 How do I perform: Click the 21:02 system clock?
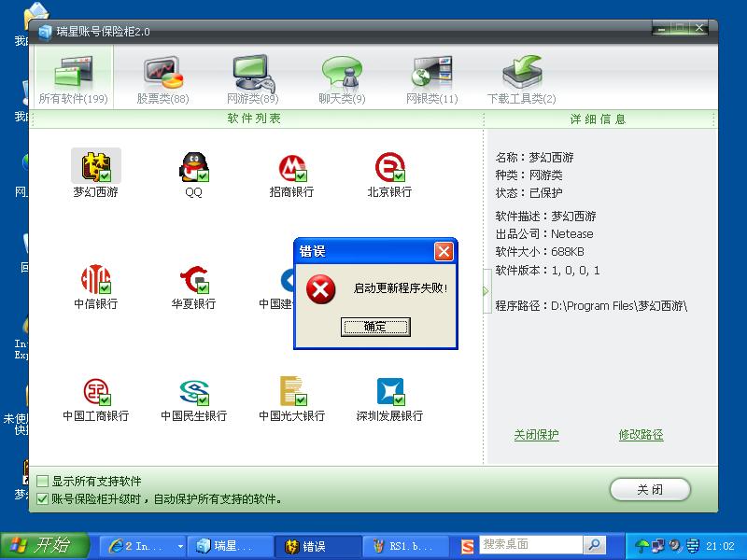720,546
